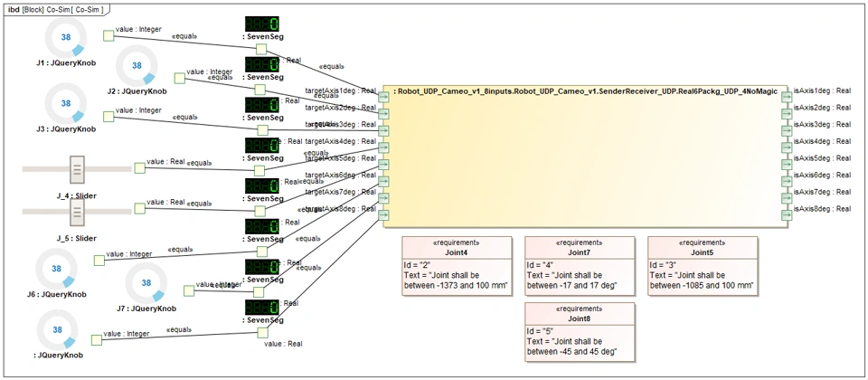Select the value port of unnamed JQueryKnob
The image size is (868, 380).
tap(97, 339)
